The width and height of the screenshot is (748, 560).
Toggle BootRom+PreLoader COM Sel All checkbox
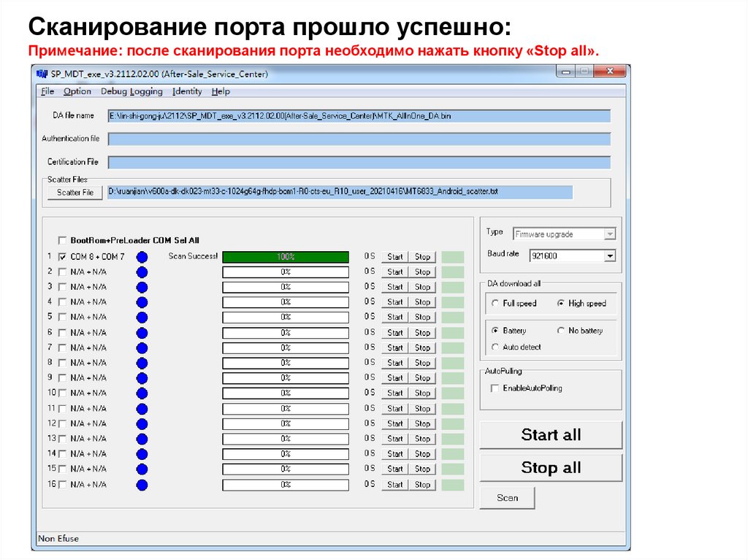click(x=62, y=240)
